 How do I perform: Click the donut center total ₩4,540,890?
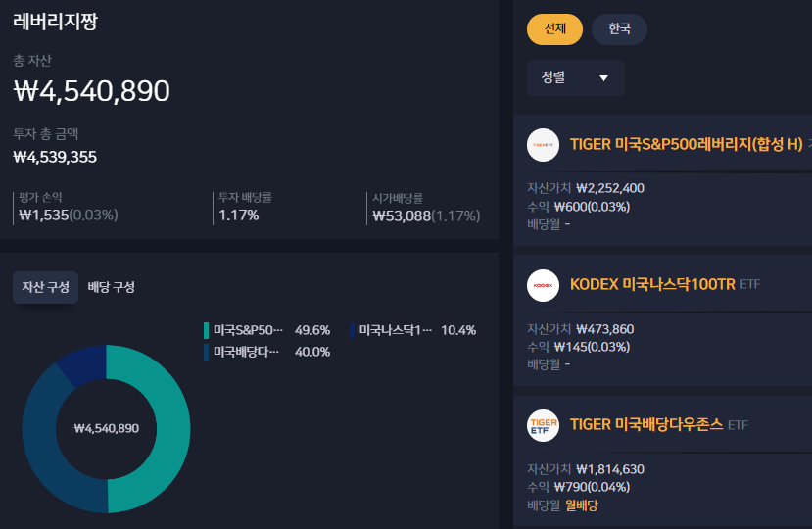pos(106,428)
